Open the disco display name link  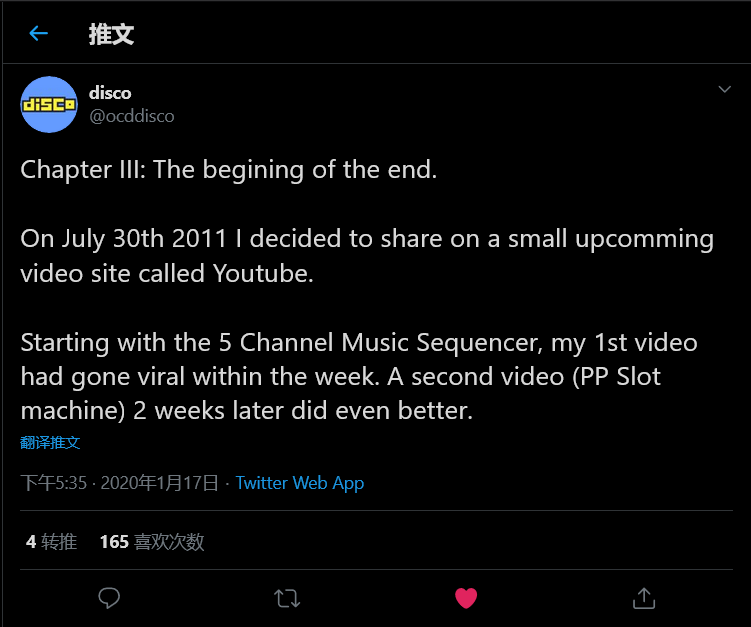(x=110, y=93)
